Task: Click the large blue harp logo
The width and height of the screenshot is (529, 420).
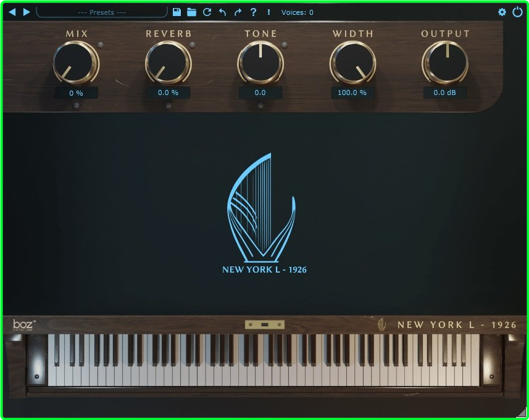Action: (x=262, y=208)
